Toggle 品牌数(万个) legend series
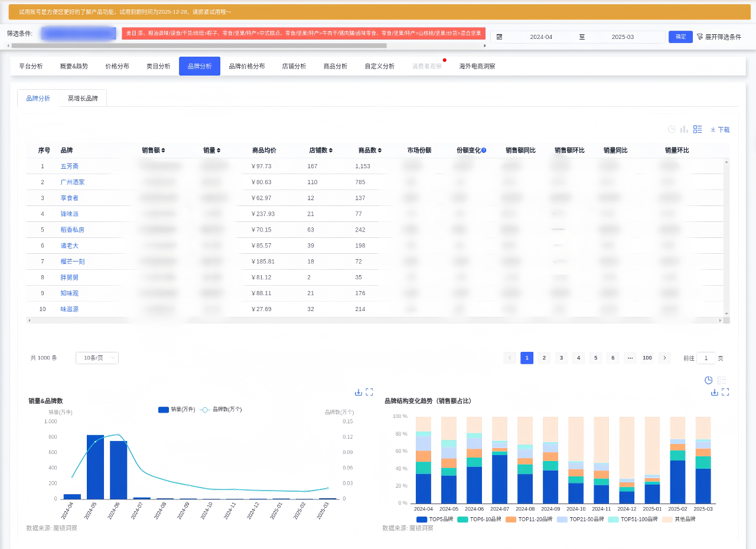The image size is (756, 549). (221, 409)
